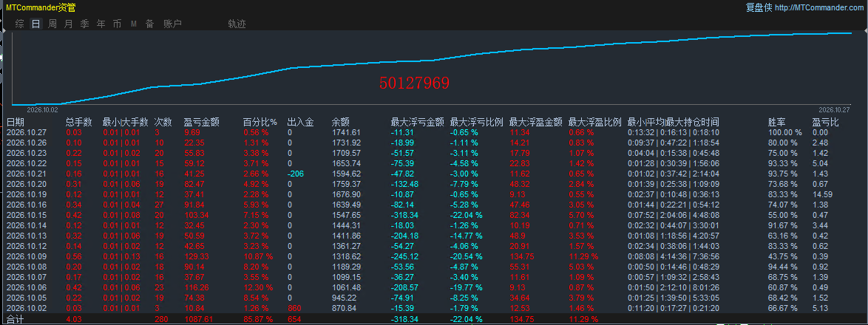Screen dimensions: 868x325
Task: Open the 账户 account tab
Action: (x=172, y=24)
